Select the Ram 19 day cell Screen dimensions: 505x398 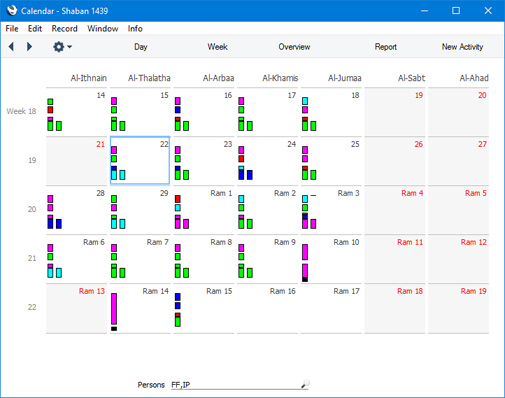458,307
